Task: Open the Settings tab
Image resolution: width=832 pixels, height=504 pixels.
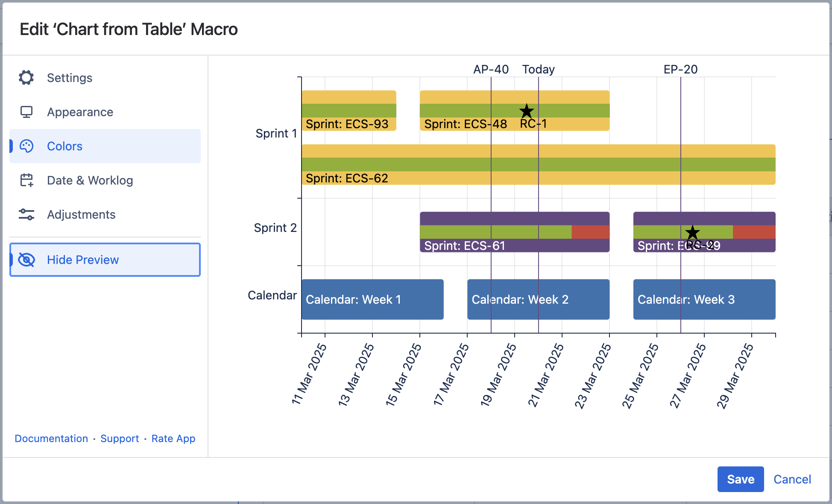Action: 70,78
